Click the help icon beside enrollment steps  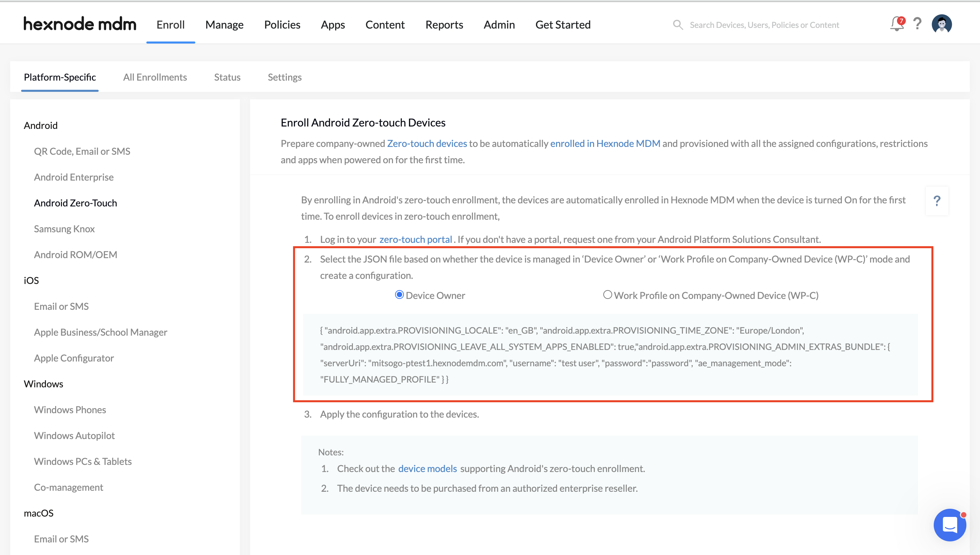pyautogui.click(x=937, y=201)
